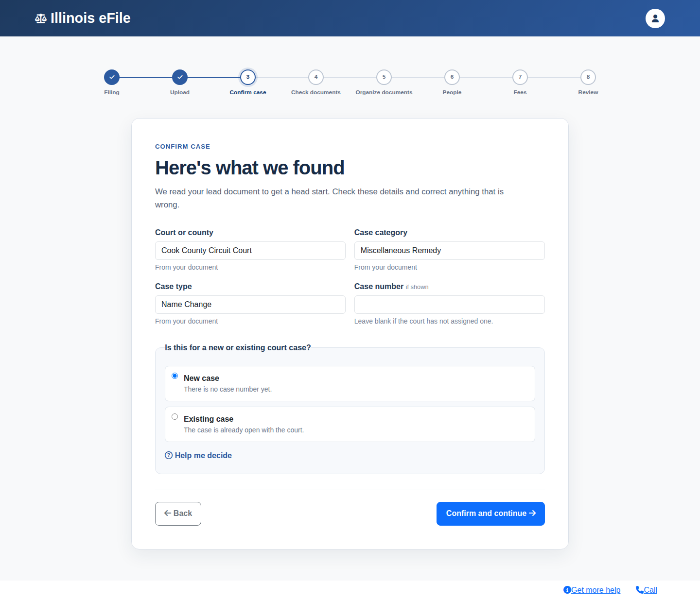Select step 3 Confirm case circle
The image size is (700, 600).
[248, 77]
